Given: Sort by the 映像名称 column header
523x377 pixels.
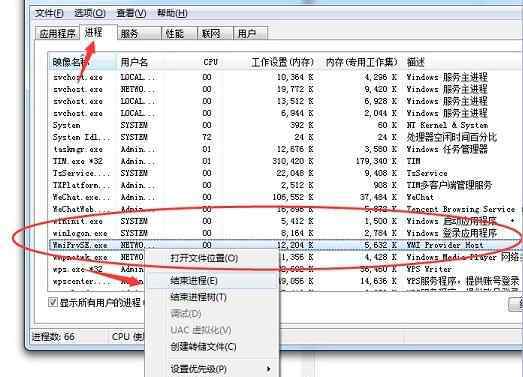Looking at the screenshot, I should [82, 62].
